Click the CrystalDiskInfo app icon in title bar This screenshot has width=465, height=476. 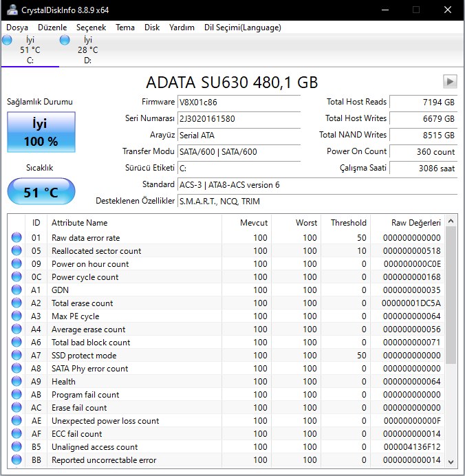[11, 10]
